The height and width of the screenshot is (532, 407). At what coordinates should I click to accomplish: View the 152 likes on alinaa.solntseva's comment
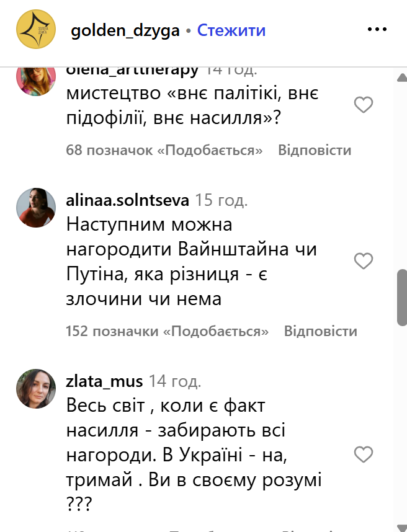[x=167, y=331]
